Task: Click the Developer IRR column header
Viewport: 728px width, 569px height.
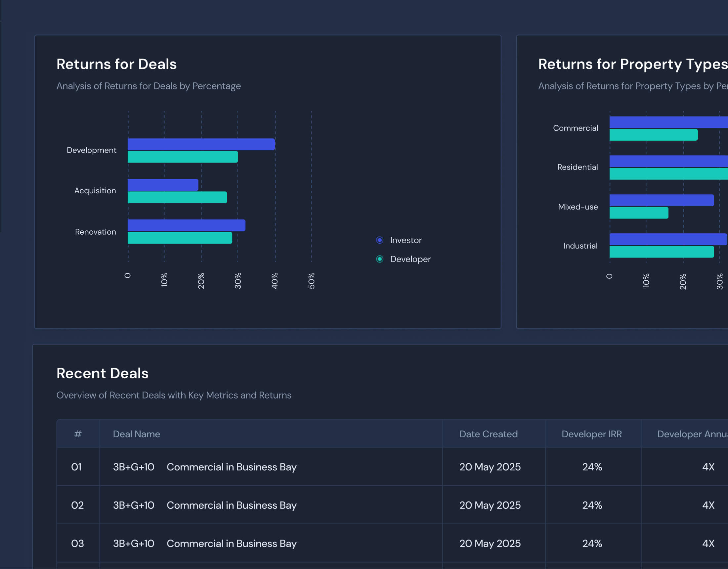Action: coord(592,434)
